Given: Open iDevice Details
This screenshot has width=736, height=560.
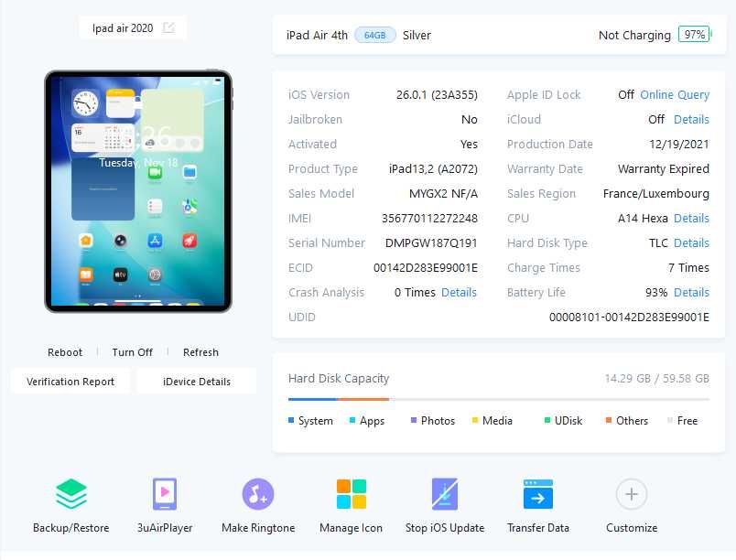Looking at the screenshot, I should [197, 382].
